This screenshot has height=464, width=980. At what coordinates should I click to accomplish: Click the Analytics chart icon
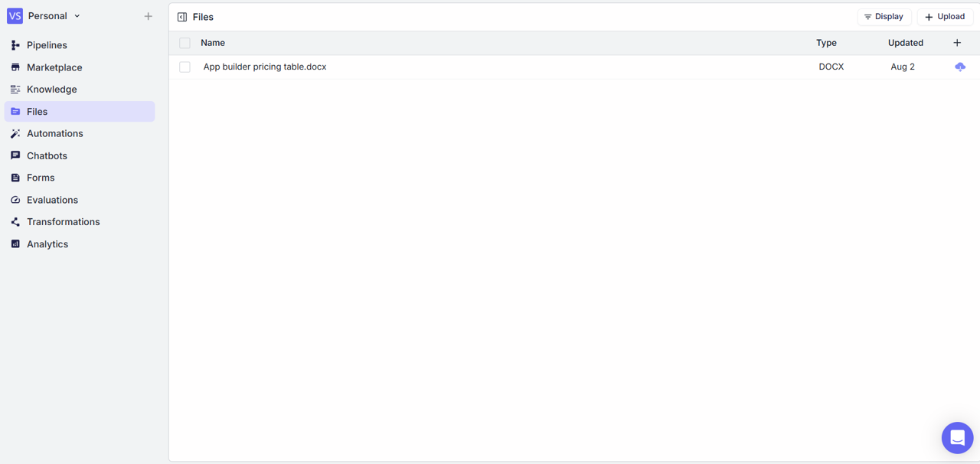coord(15,244)
